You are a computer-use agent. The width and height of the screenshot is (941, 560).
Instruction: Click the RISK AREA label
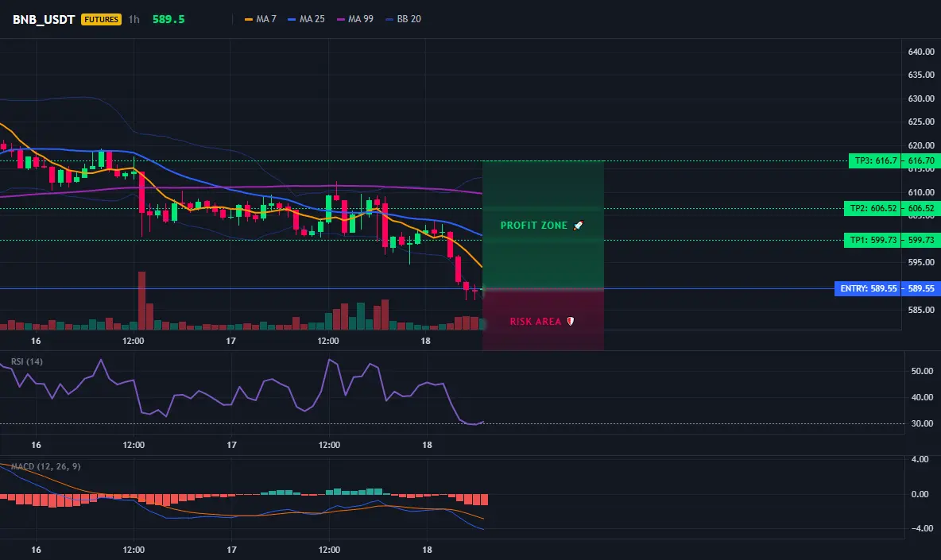(536, 322)
